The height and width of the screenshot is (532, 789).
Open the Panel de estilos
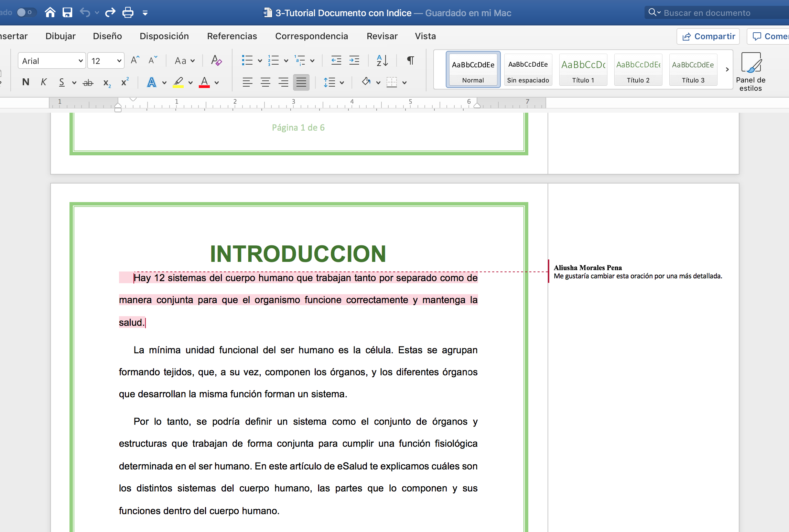[x=750, y=71]
